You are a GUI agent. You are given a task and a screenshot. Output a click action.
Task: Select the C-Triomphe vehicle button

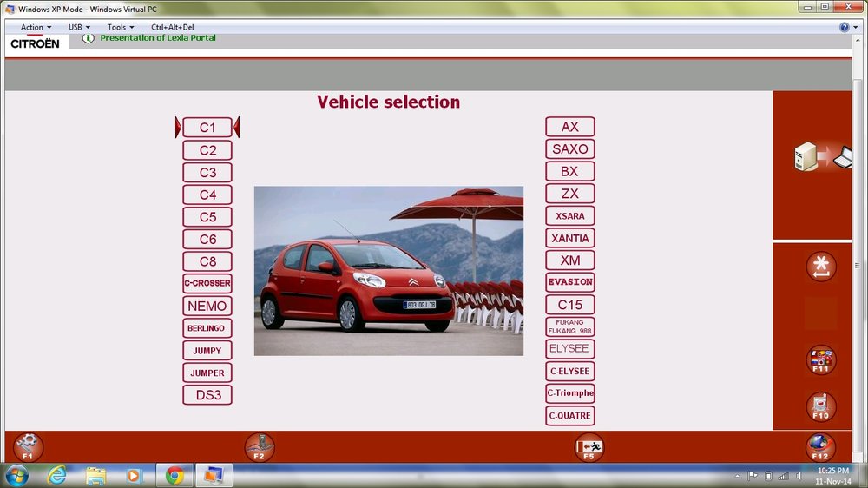pos(570,393)
